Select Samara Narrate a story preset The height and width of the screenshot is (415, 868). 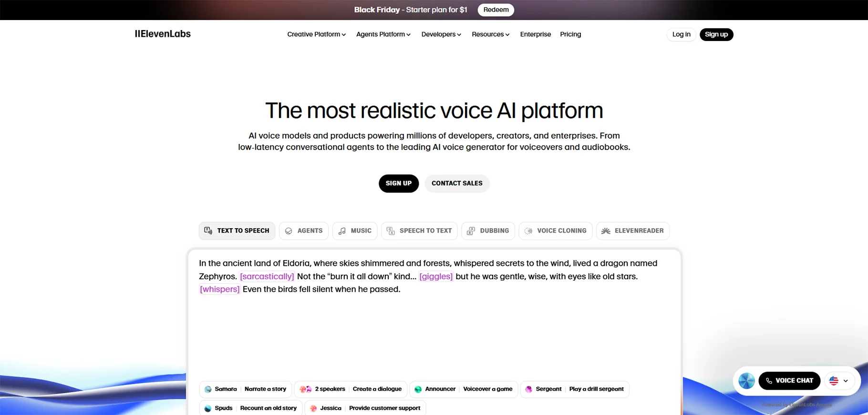click(246, 389)
